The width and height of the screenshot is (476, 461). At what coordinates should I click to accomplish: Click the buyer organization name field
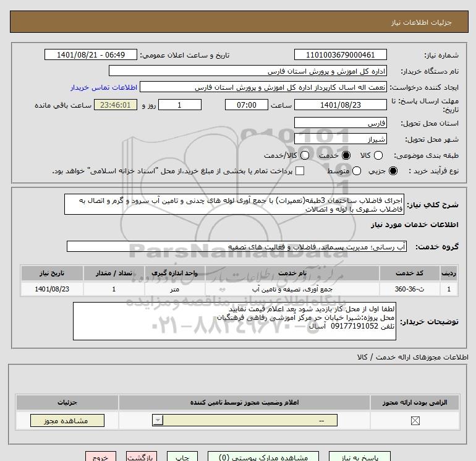coord(248,71)
